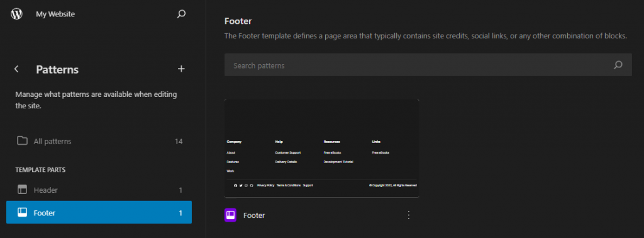Click the Patterns heading text

[x=57, y=69]
